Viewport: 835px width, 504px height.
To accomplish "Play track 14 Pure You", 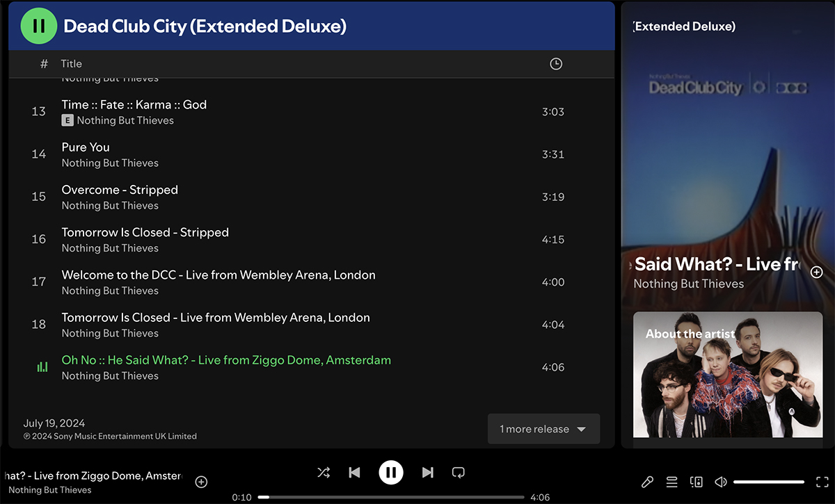I will pos(86,147).
